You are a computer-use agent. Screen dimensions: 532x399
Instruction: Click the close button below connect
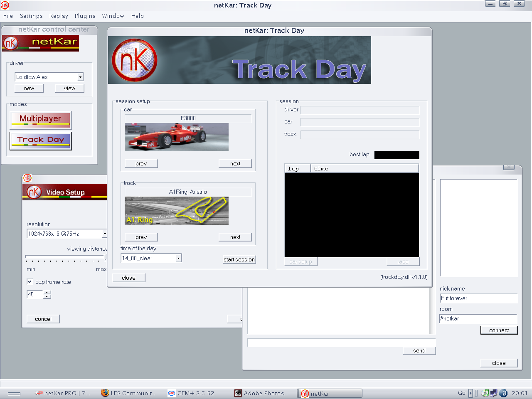(x=499, y=363)
